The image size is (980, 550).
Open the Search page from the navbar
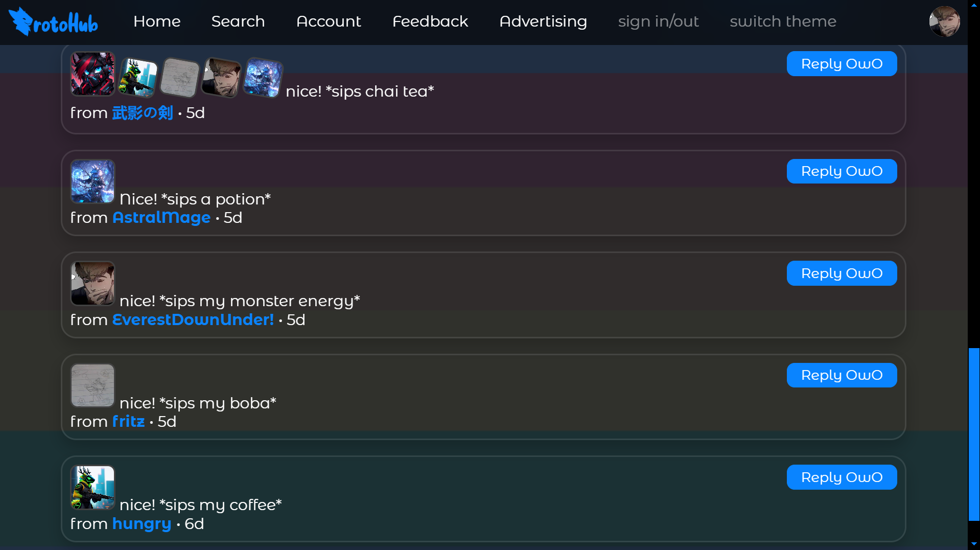238,21
